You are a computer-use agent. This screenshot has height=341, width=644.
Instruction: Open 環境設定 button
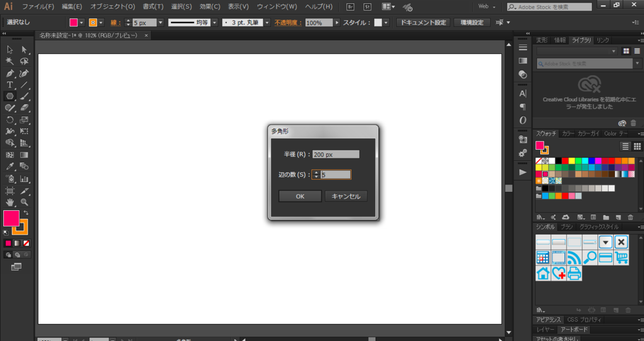pyautogui.click(x=472, y=23)
